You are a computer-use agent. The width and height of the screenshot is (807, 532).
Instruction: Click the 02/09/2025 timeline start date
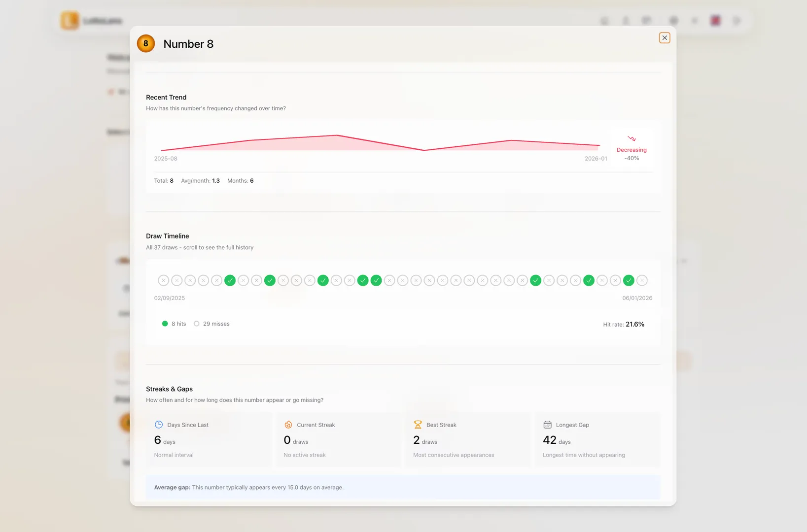[170, 298]
